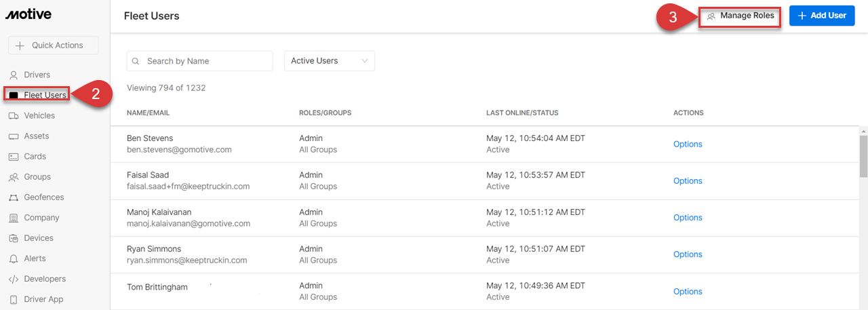Click the Motive logo
The image size is (868, 310).
click(x=28, y=15)
